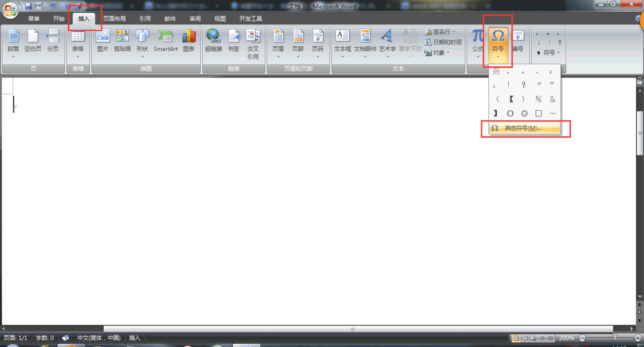Screen dimensions: 644x347
Task: Insert WordArt using 艺术字
Action: 387,41
